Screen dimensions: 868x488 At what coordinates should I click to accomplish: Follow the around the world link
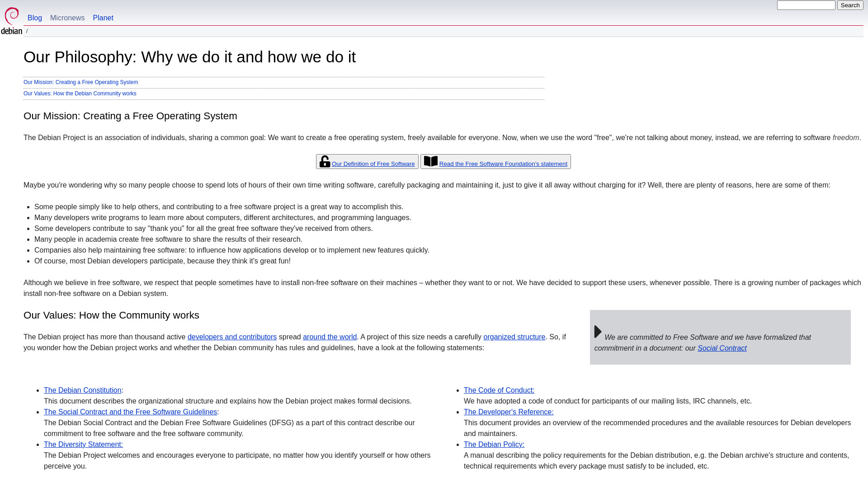point(330,337)
